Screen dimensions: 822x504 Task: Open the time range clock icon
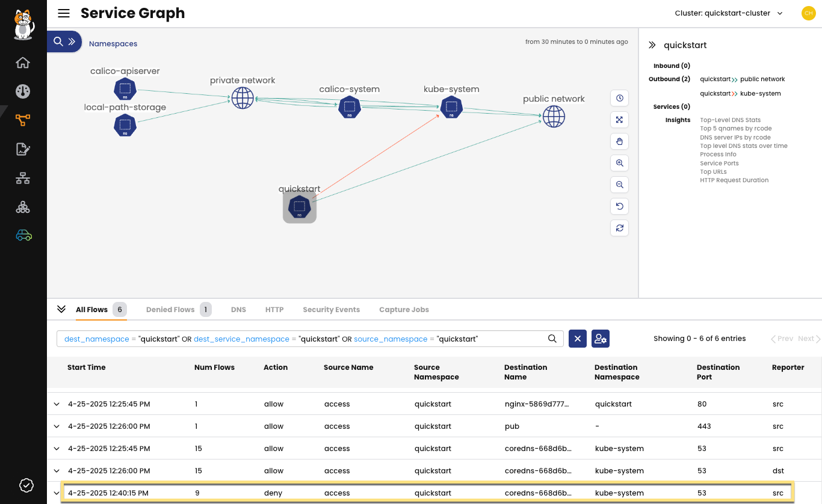click(619, 98)
